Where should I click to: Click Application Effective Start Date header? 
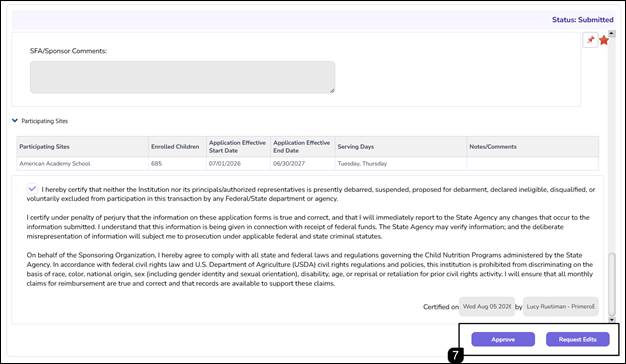pyautogui.click(x=237, y=146)
